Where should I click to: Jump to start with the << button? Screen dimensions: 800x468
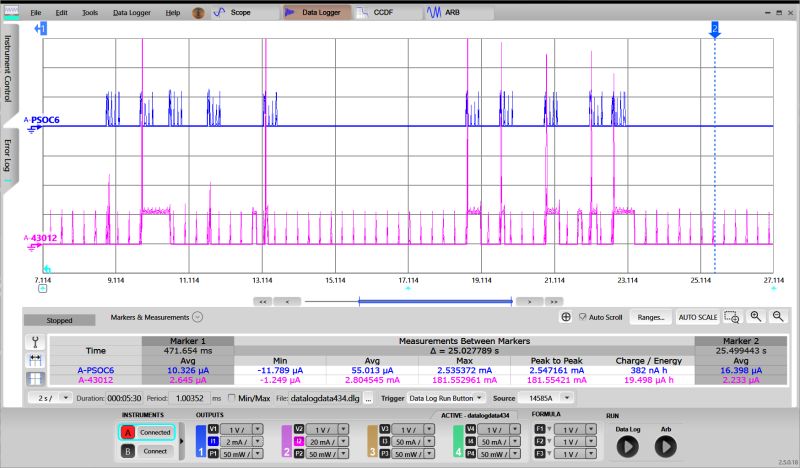263,302
